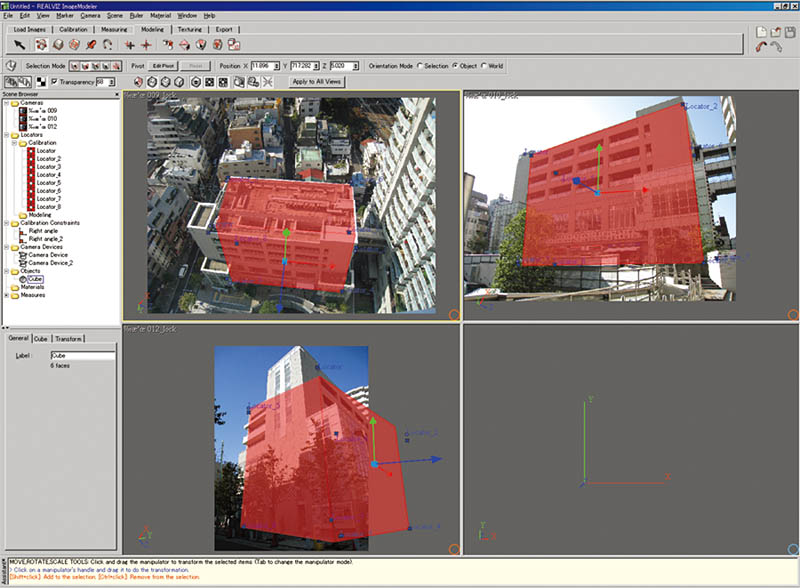Click the red cube icon right of Transparency

(x=138, y=82)
